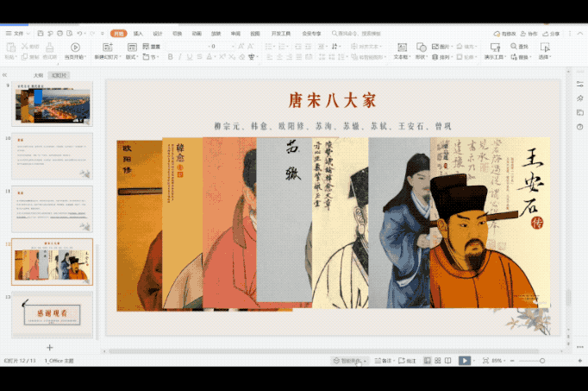This screenshot has width=588, height=391.
Task: Toggle Underline formatting
Action: coord(191,57)
